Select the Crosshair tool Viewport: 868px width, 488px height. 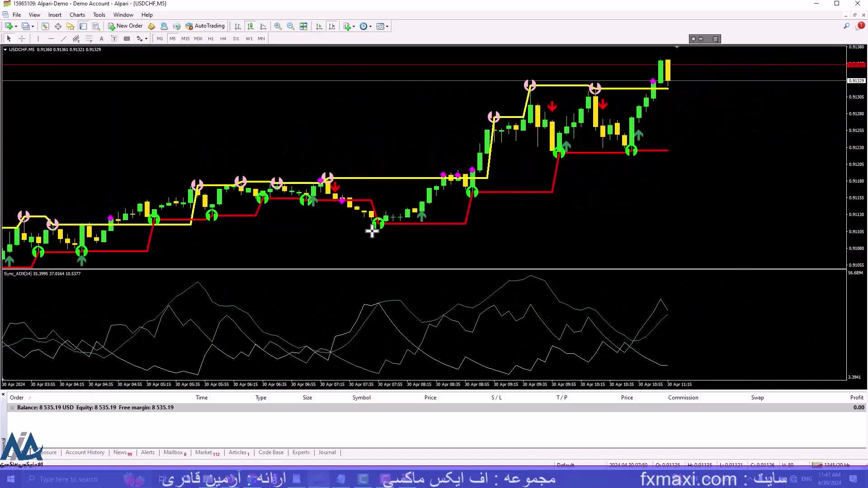pos(22,39)
